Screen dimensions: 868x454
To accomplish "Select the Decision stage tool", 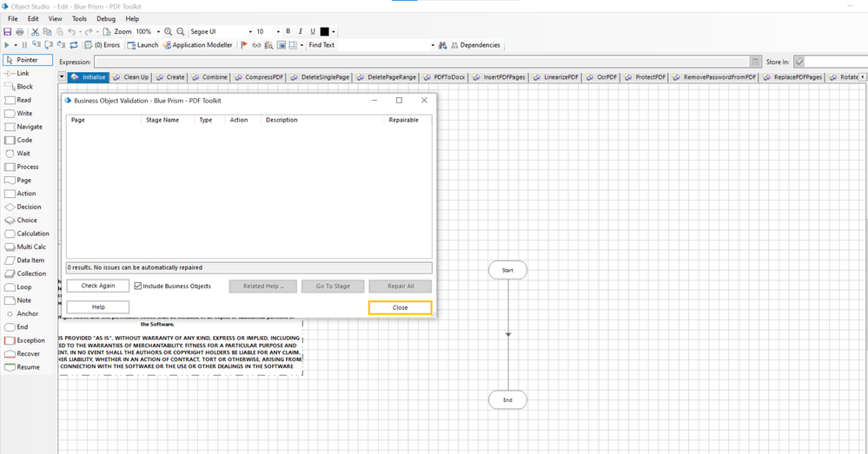I will pos(29,207).
